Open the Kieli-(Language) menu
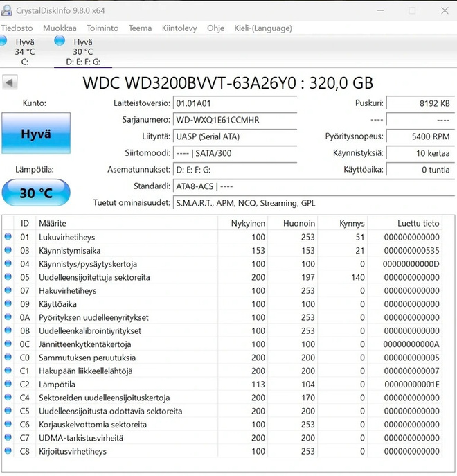This screenshot has width=457, height=476. pos(263,28)
